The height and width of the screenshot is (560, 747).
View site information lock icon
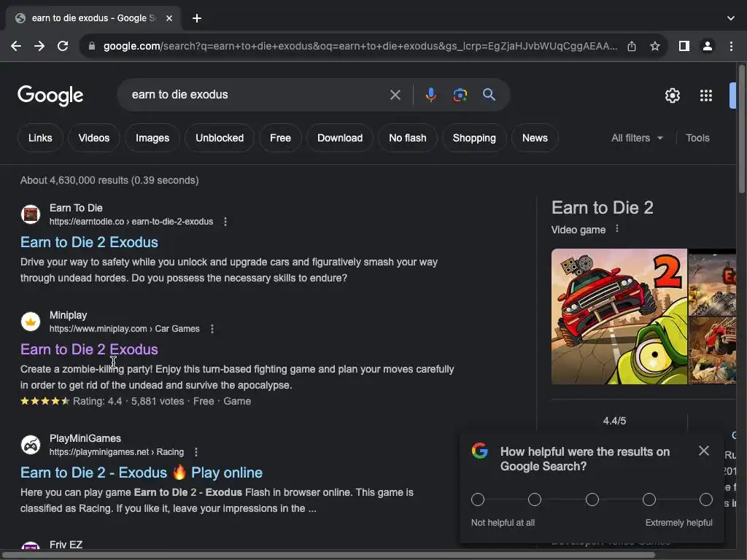(92, 46)
